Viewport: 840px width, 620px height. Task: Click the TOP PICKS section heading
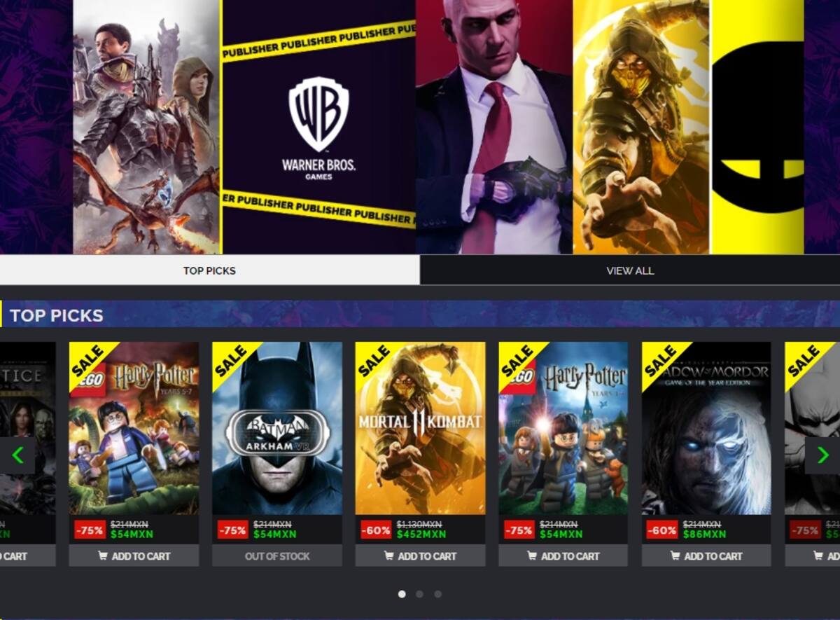[x=57, y=315]
